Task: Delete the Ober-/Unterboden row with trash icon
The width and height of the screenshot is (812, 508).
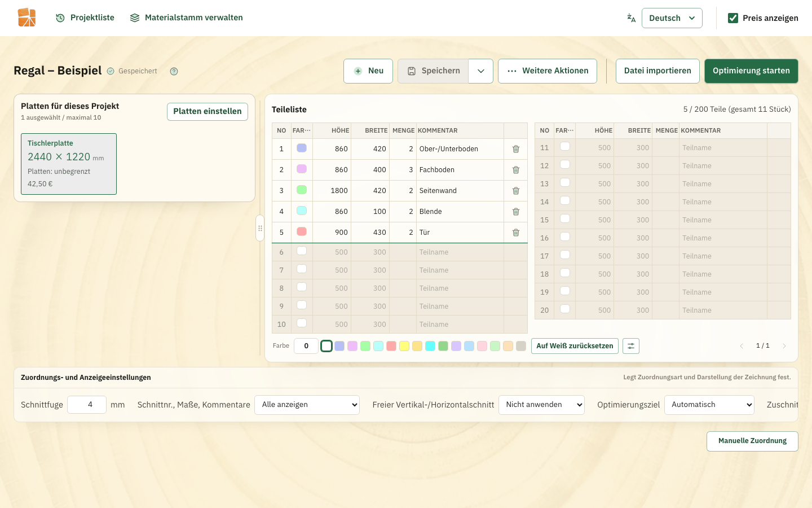Action: (x=515, y=149)
